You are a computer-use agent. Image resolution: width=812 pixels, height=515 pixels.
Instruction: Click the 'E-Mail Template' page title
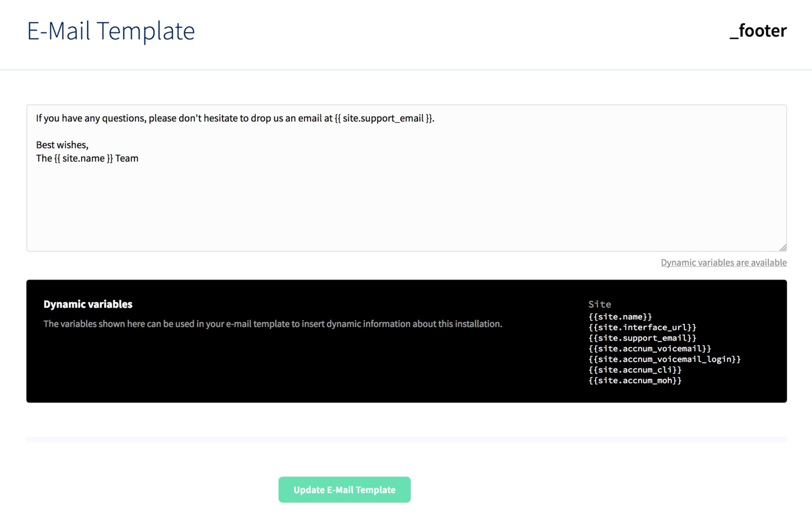111,31
